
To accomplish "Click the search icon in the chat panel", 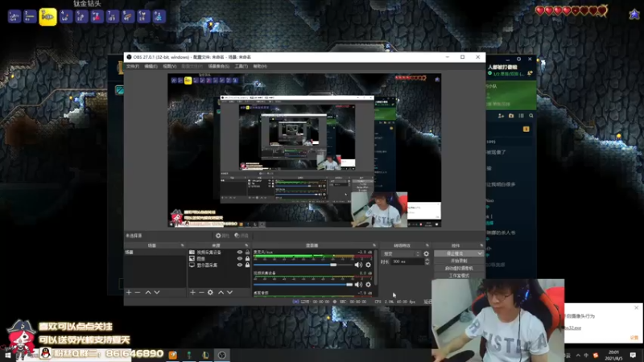I will (531, 116).
